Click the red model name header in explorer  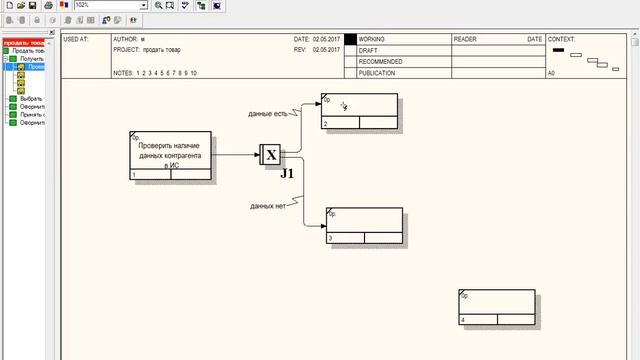point(24,43)
